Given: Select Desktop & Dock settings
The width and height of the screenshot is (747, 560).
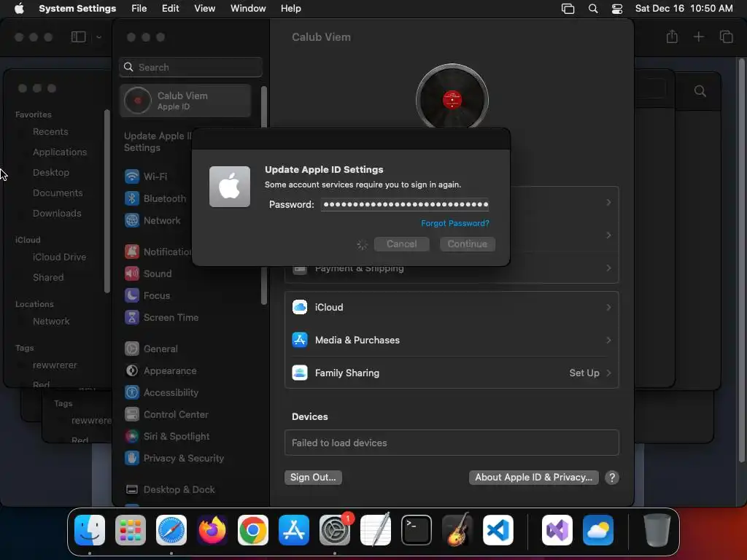Looking at the screenshot, I should point(169,490).
